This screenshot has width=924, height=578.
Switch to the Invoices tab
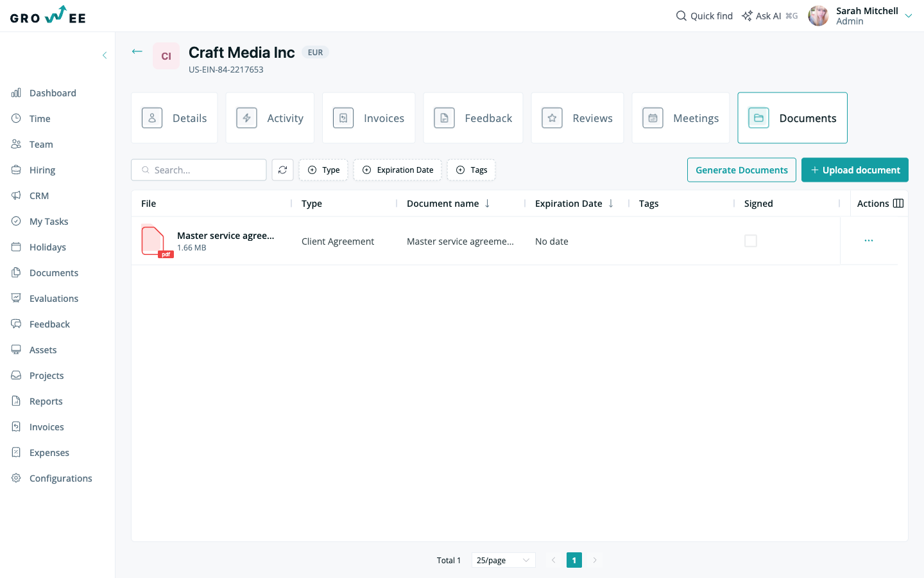[x=368, y=118]
